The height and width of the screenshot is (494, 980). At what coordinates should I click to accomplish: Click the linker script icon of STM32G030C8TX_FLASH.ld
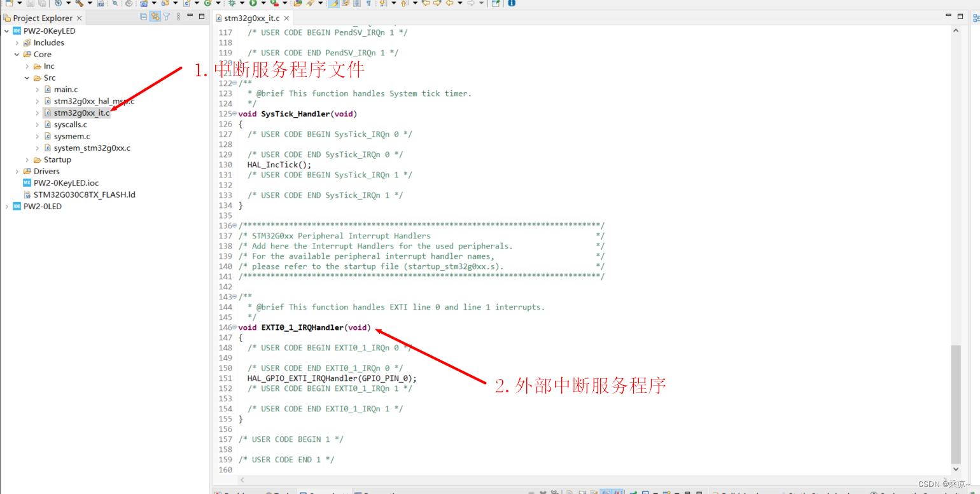[27, 195]
